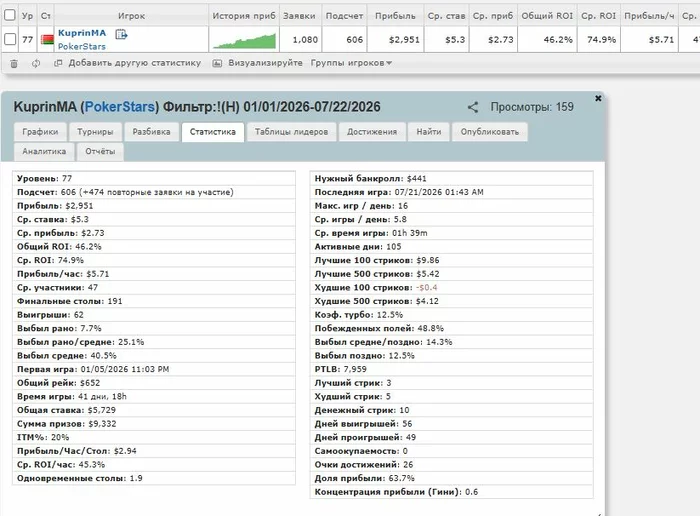Click the 74.9% table cell
Screen dimensions: 700x516
[x=598, y=40]
